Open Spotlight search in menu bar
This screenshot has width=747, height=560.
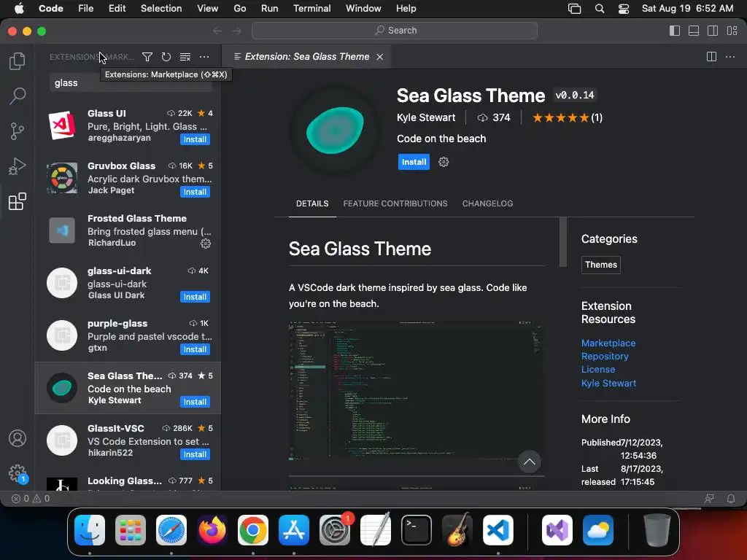point(600,9)
